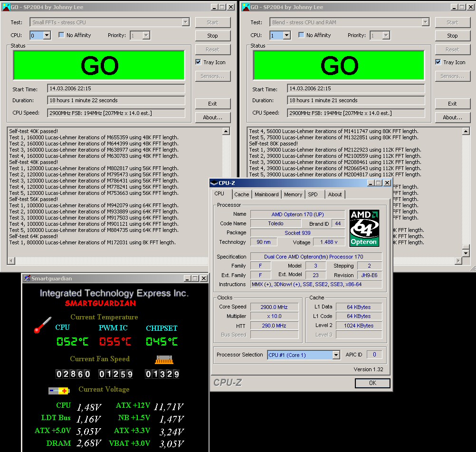Click left arrow of left log horizontal scrollbar
The image size is (476, 452).
pos(11,260)
